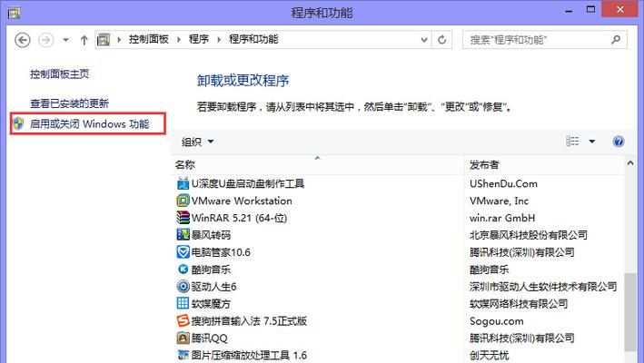Click publisher cell VMware, Inc
This screenshot has height=363, width=644.
pos(499,201)
